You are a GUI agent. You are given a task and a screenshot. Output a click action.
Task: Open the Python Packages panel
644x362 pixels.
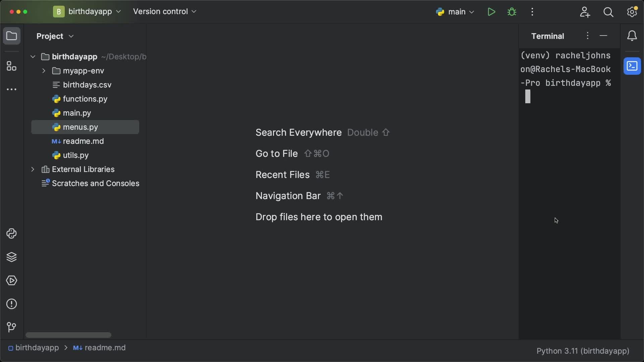click(x=12, y=257)
